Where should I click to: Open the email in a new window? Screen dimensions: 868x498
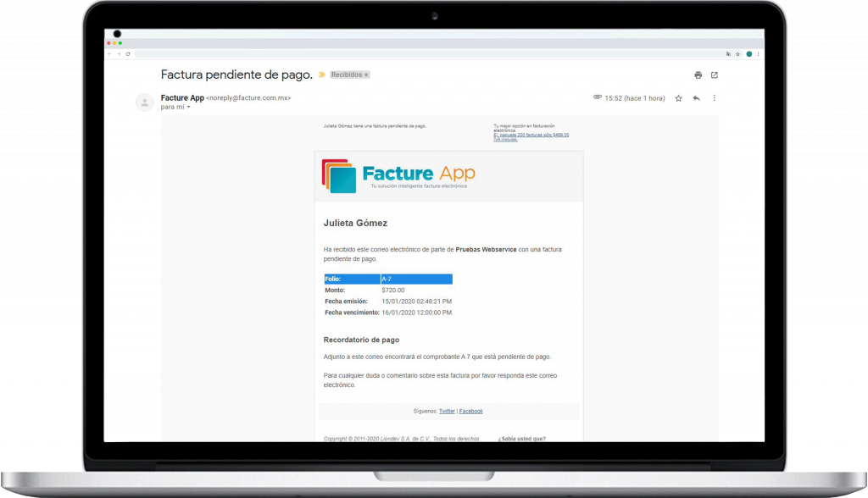tap(715, 75)
